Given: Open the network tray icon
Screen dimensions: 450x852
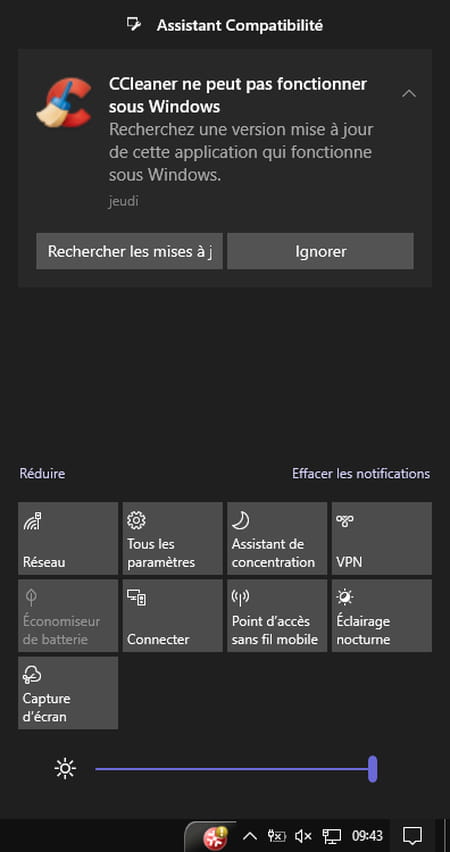Looking at the screenshot, I should (x=331, y=836).
